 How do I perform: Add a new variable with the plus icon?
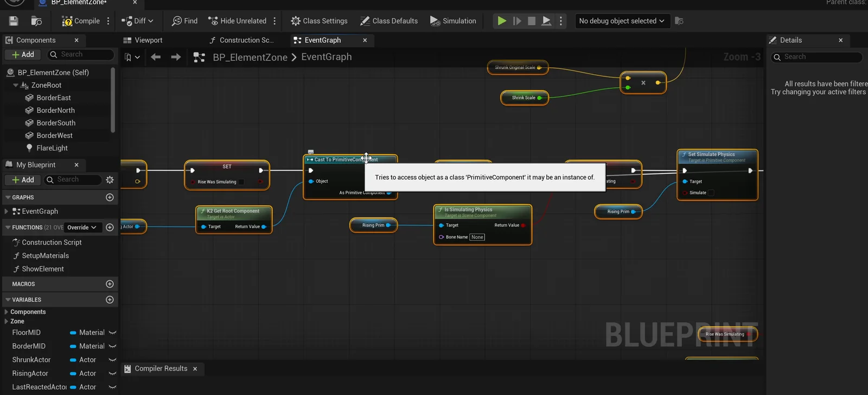tap(110, 300)
